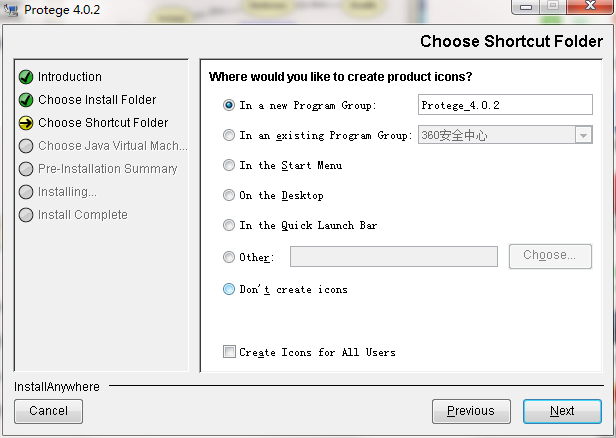Click the gray circle beside Choose Java Virtual Machine
616x438 pixels.
26,146
